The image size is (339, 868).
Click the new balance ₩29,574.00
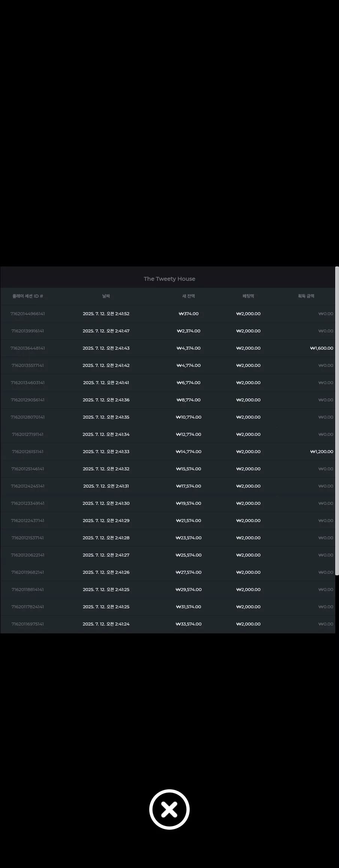click(189, 590)
